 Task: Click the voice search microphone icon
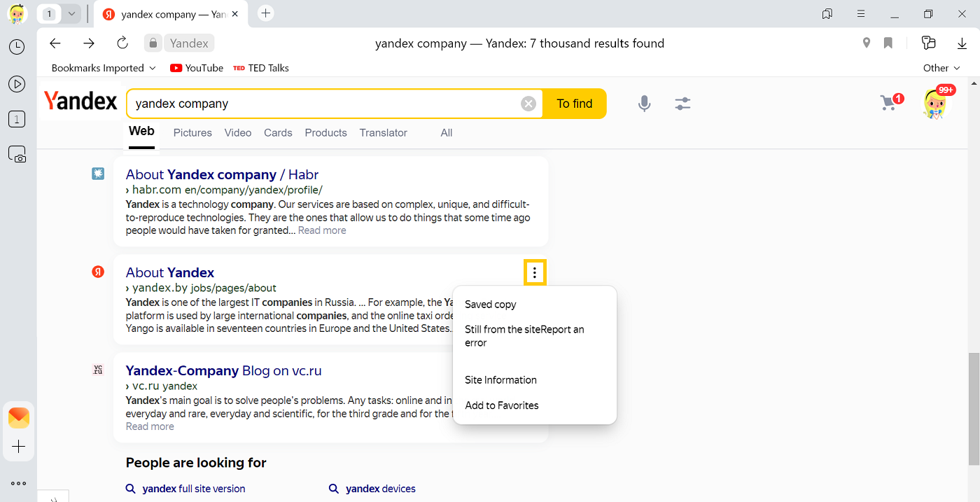point(644,104)
